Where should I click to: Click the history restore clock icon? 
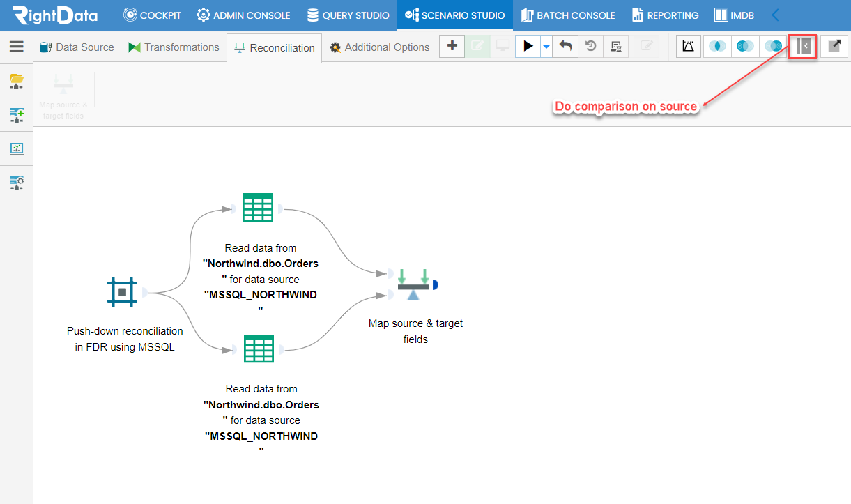[590, 46]
